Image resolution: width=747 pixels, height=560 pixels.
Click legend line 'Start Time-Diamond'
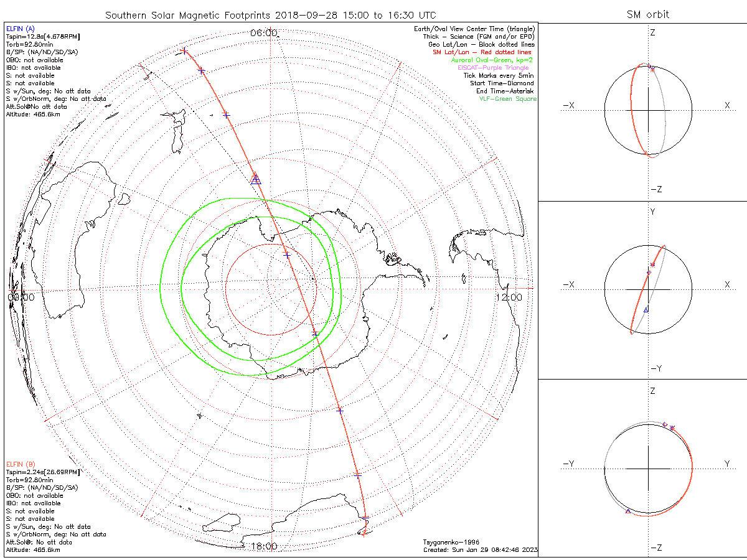502,83
